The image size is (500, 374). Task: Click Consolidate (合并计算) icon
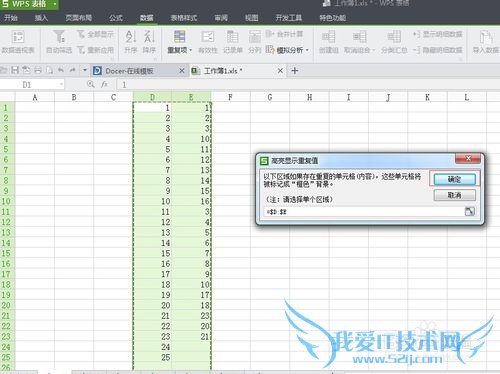[x=270, y=34]
